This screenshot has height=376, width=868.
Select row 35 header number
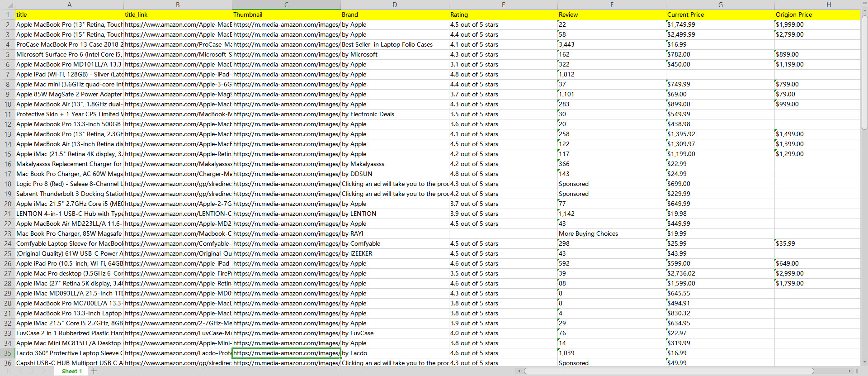pyautogui.click(x=8, y=353)
